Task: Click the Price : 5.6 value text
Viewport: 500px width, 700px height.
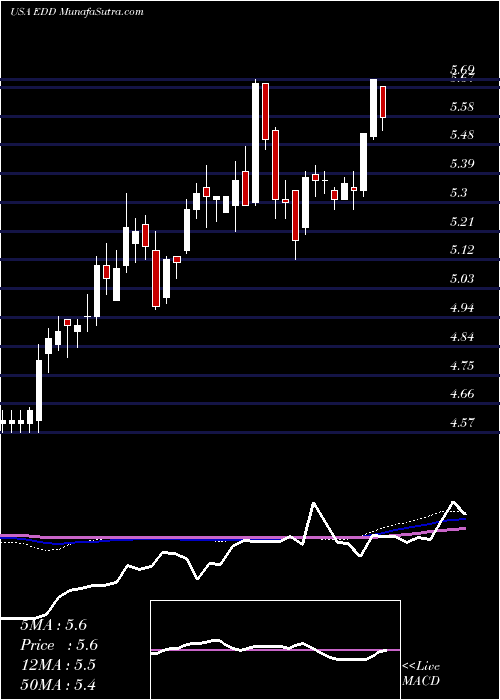Action: (x=59, y=645)
